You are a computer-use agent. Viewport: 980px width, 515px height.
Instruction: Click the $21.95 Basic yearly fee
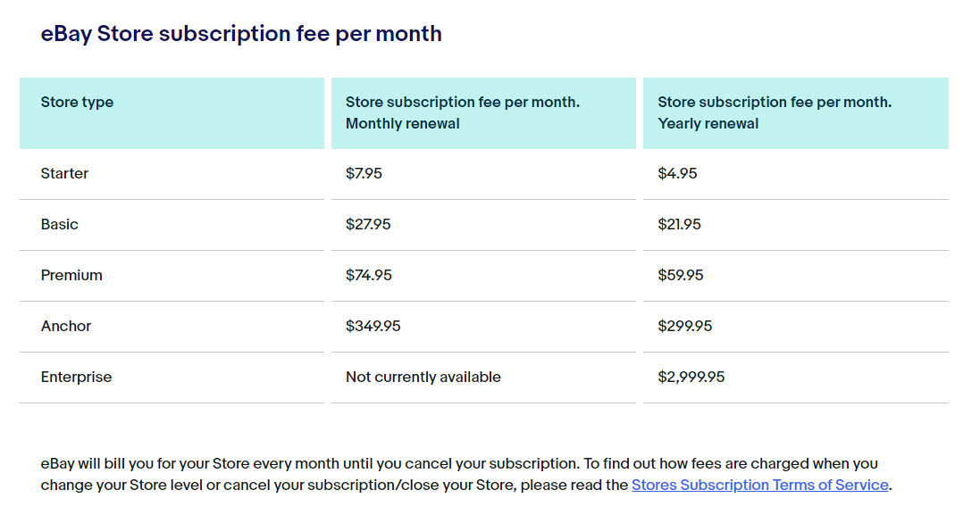coord(679,225)
